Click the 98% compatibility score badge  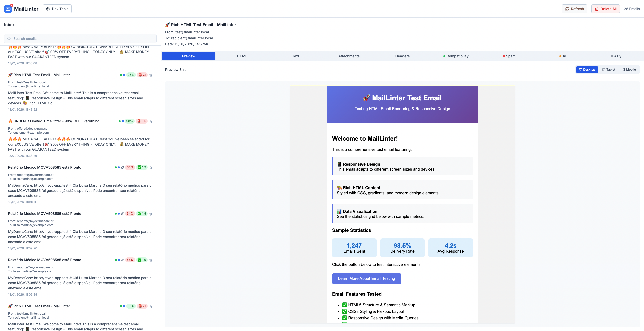coord(130,121)
